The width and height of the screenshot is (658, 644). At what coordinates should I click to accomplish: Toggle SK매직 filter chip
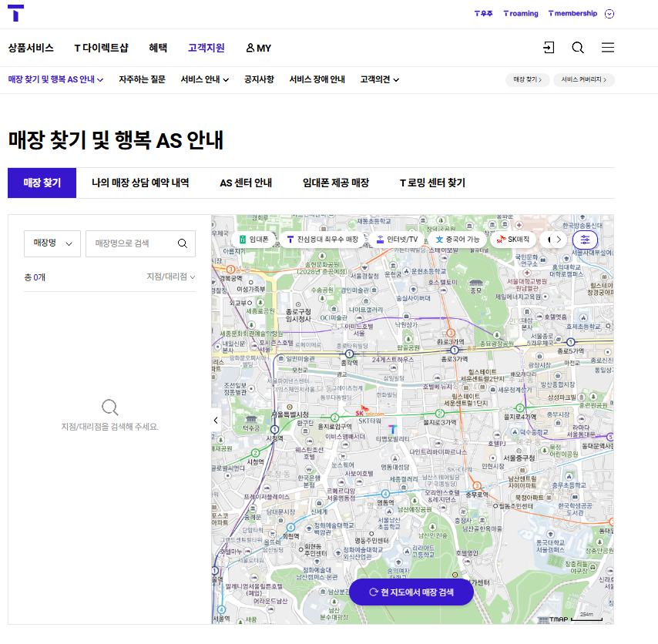(513, 240)
